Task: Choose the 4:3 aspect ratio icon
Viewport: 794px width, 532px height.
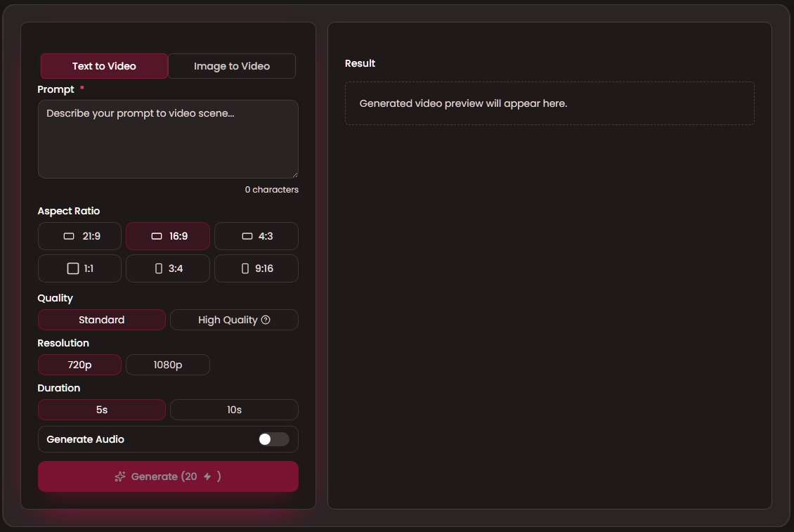Action: (247, 236)
